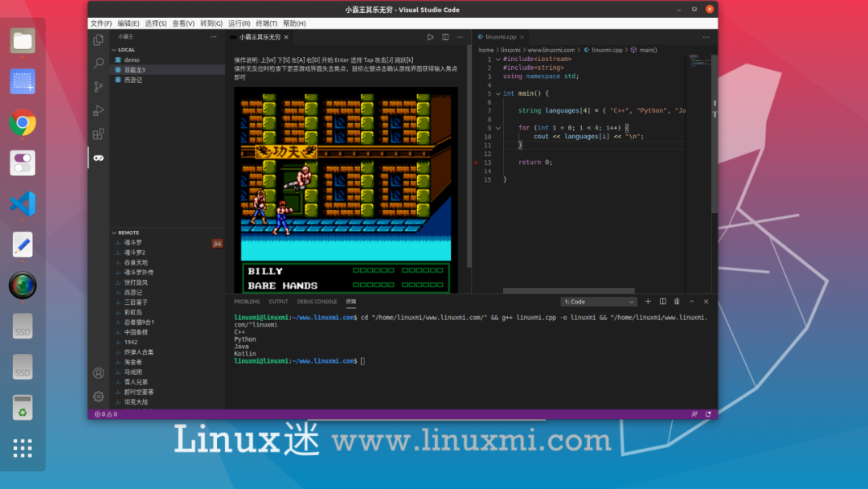The height and width of the screenshot is (489, 868).
Task: Open the 选择(S) menu
Action: pyautogui.click(x=156, y=23)
